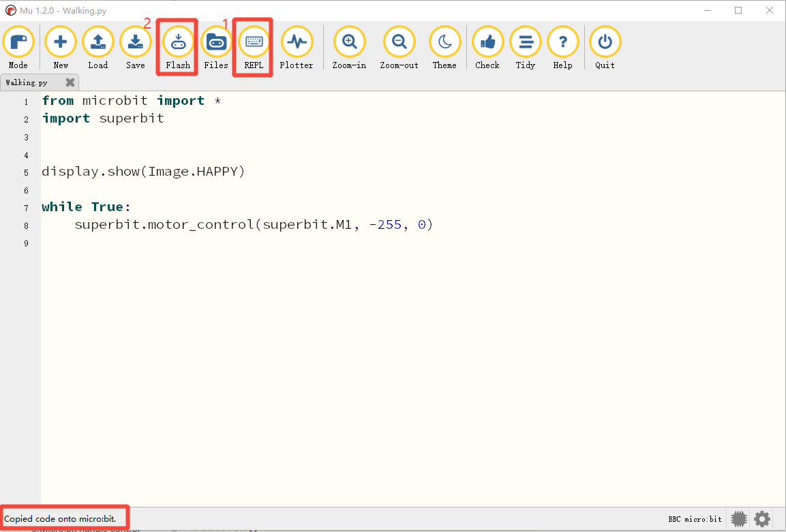
Task: Open Help documentation
Action: tap(562, 48)
